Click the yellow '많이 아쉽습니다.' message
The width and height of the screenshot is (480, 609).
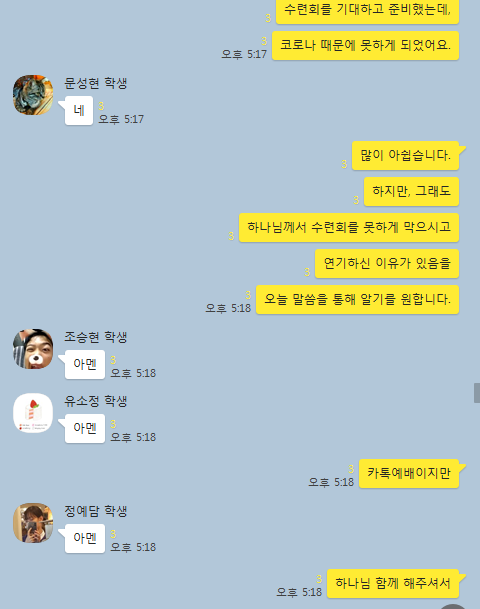405,156
